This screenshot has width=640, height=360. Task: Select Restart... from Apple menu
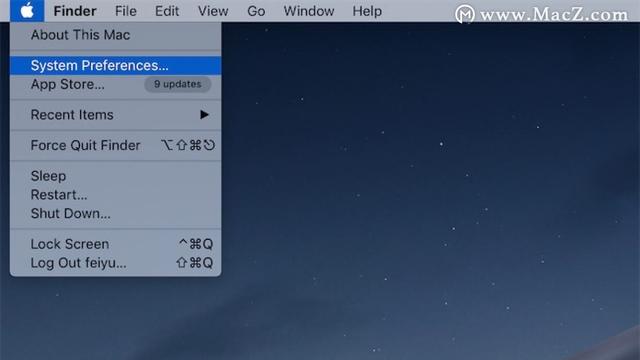tap(116, 195)
